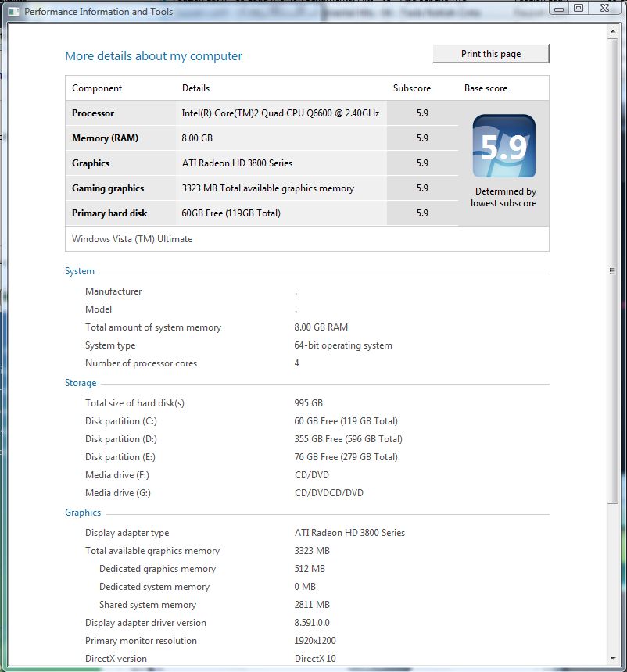Click the More details about my computer heading
Image resolution: width=627 pixels, height=672 pixels.
pyautogui.click(x=153, y=56)
